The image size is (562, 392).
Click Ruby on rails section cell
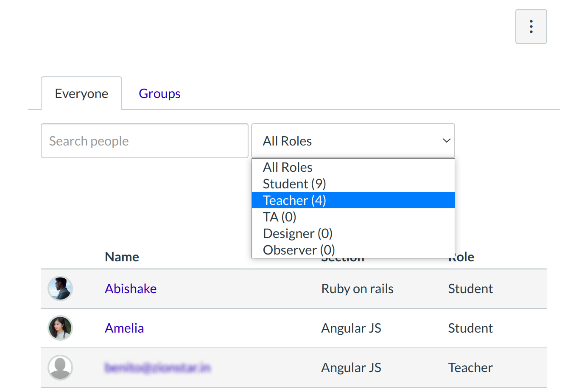pyautogui.click(x=357, y=288)
